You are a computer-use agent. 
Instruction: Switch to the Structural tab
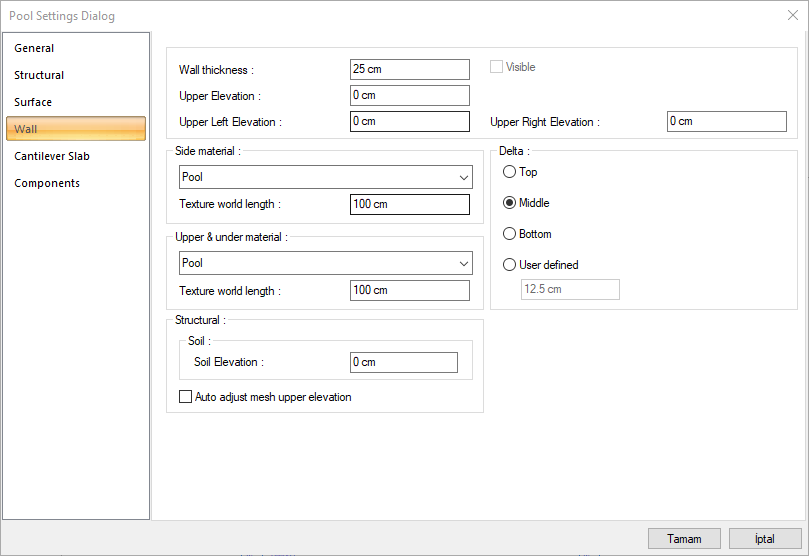tap(39, 75)
